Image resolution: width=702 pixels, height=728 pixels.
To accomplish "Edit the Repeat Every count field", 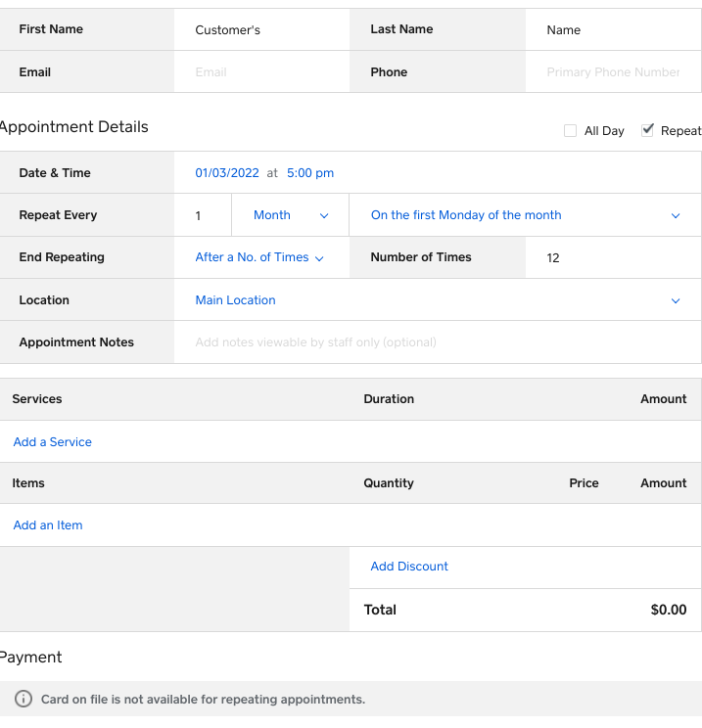I will click(x=203, y=216).
